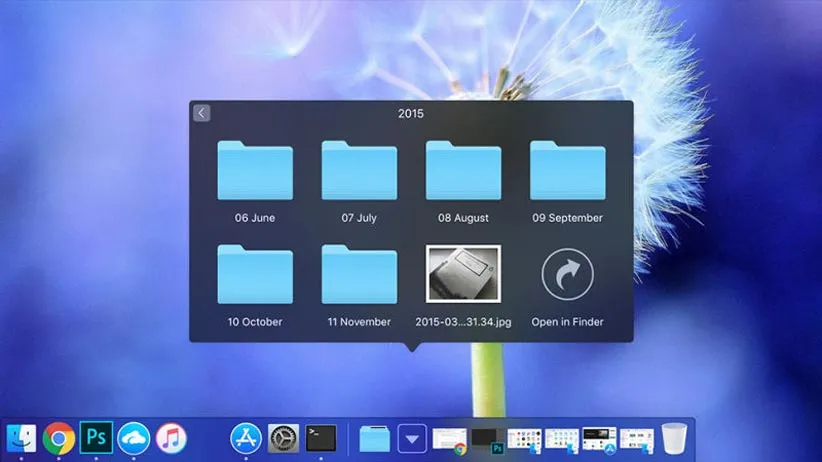Launch Google Chrome from the dock

pyautogui.click(x=59, y=438)
